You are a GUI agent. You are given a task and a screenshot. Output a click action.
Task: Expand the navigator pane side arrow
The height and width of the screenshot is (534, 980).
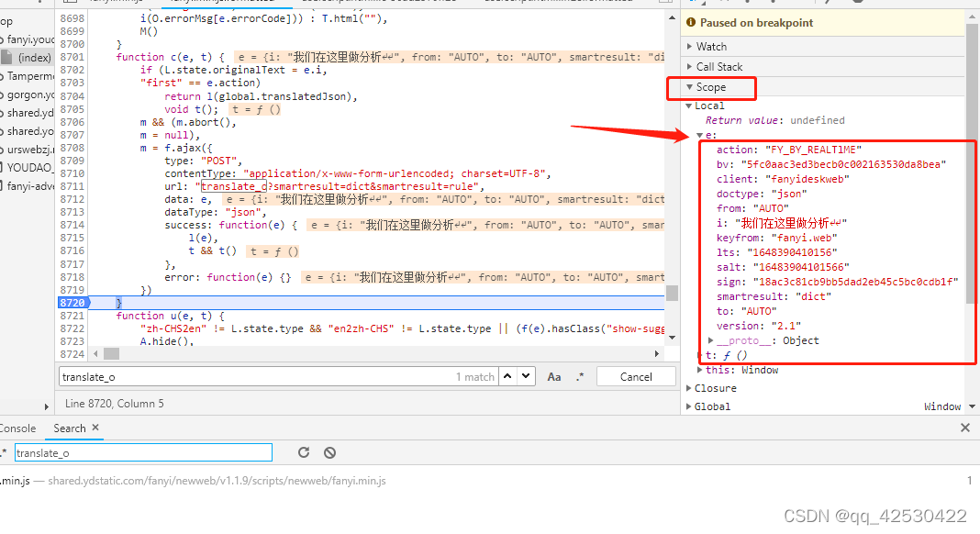(46, 407)
